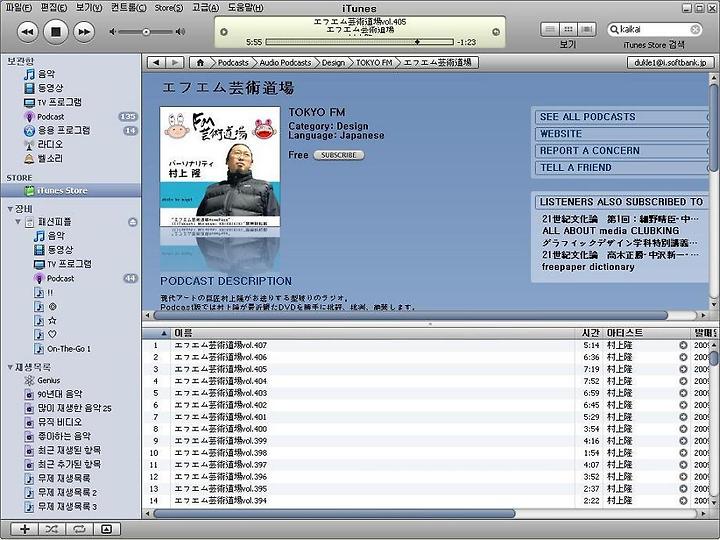
Task: Open ALL ABOUT media CLUBKING podcast
Action: (x=610, y=231)
